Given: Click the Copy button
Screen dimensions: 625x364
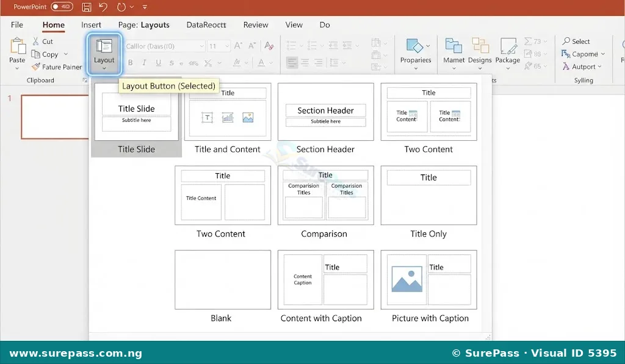Looking at the screenshot, I should [45, 54].
